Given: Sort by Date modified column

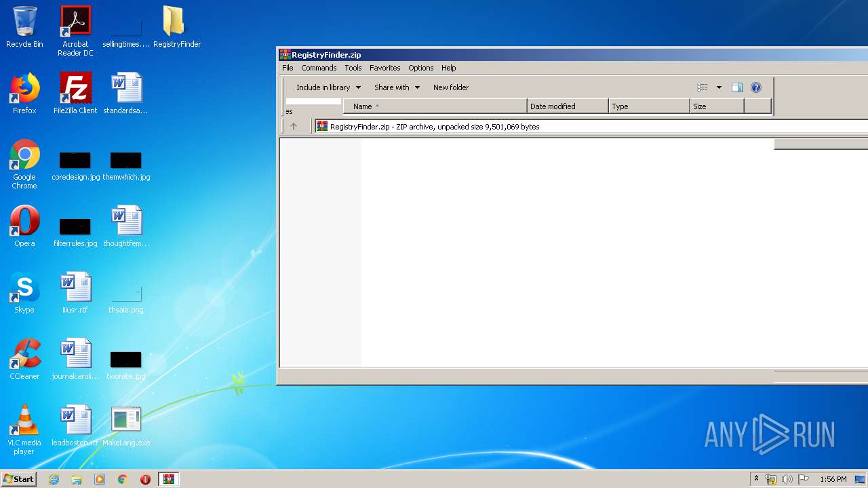Looking at the screenshot, I should [x=568, y=106].
